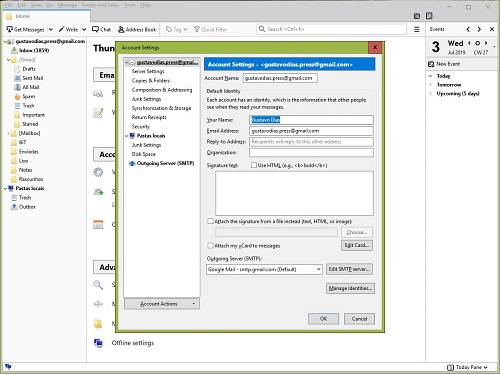Select Copies & Folders settings

pyautogui.click(x=151, y=81)
